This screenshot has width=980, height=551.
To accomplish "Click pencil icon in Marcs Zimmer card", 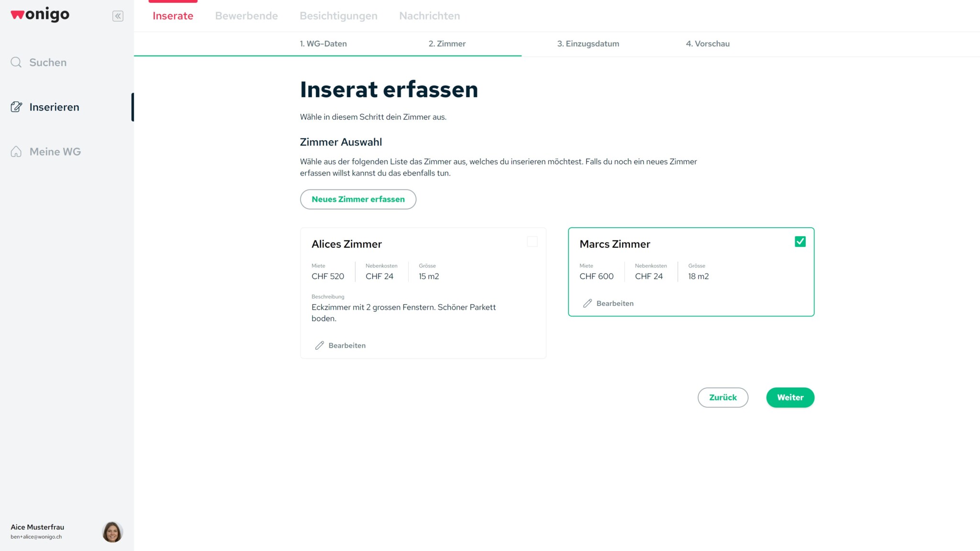I will tap(588, 303).
